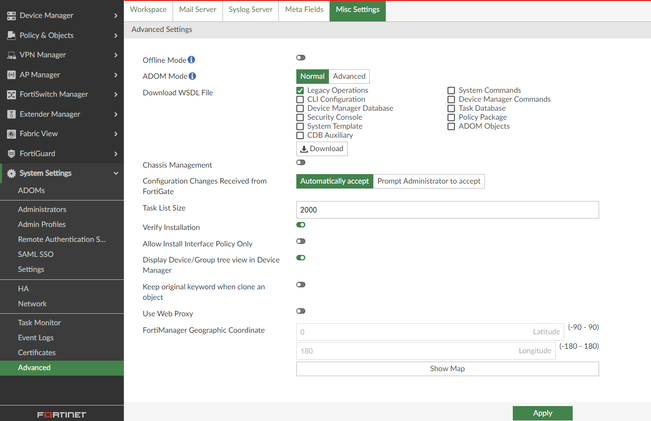
Task: Enable Keep original keyword when clone switch
Action: 301,284
